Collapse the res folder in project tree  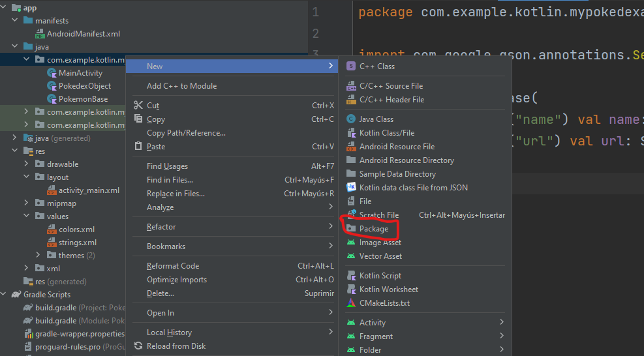pyautogui.click(x=16, y=151)
